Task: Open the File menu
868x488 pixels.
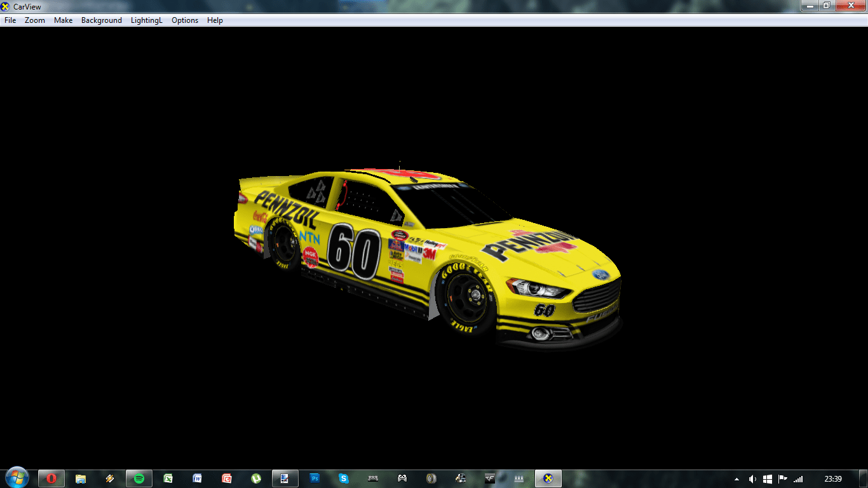Action: (10, 20)
